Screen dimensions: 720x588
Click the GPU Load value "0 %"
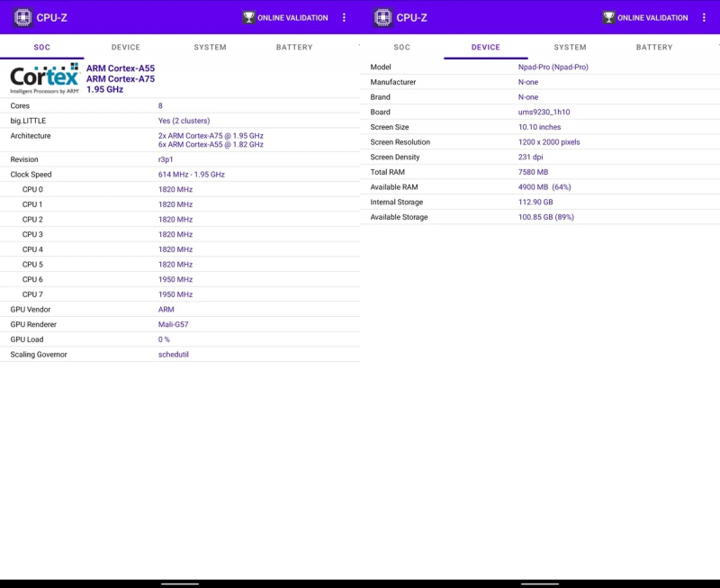click(164, 339)
